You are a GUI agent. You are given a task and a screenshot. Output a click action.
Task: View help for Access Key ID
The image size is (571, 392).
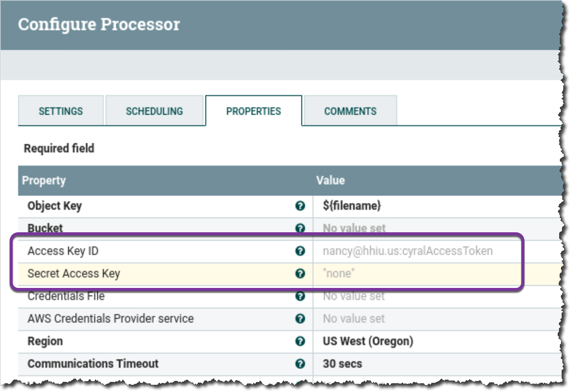click(x=301, y=251)
